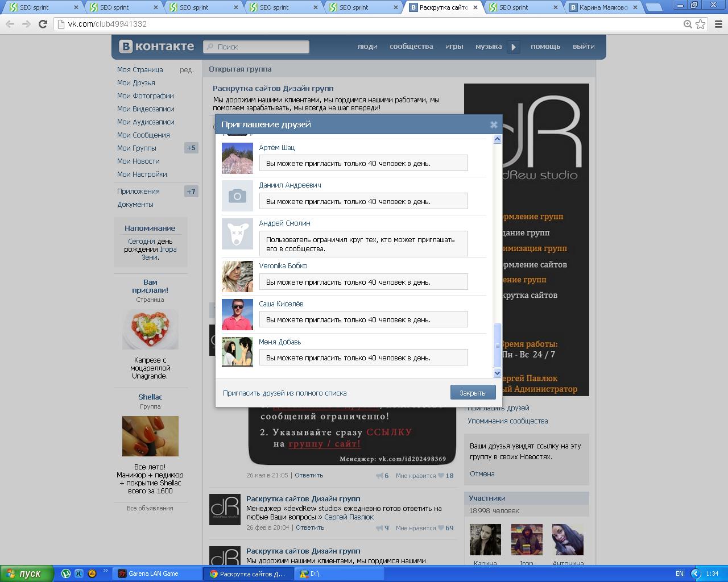This screenshot has width=728, height=582.
Task: Open Garena LAN Game from taskbar
Action: click(x=158, y=574)
